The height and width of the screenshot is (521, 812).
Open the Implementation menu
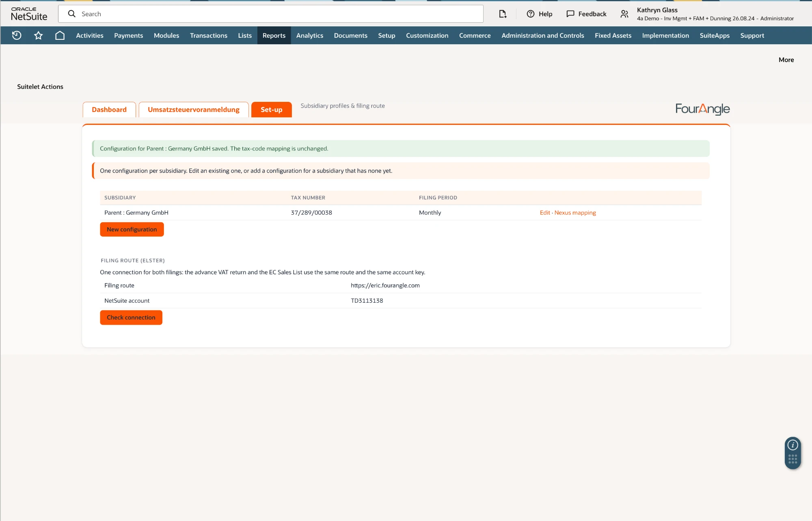coord(665,35)
